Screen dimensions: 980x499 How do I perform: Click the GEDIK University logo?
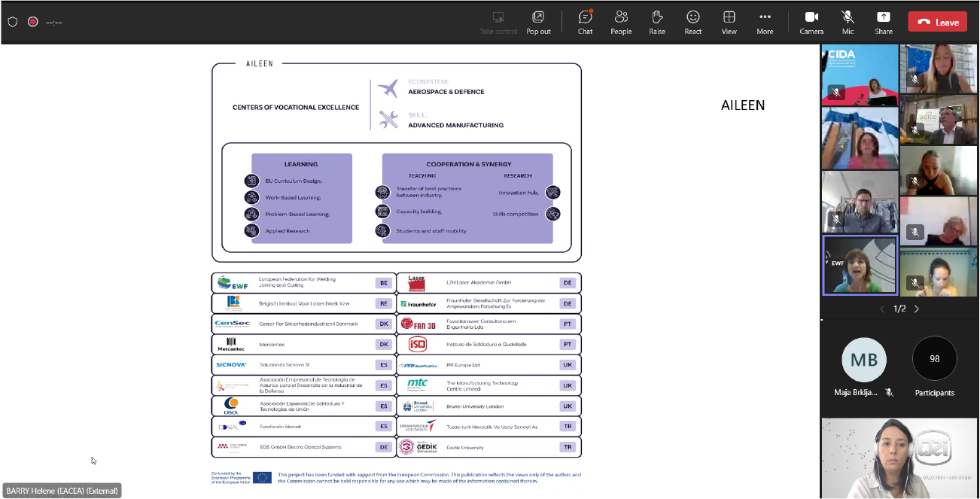click(418, 447)
